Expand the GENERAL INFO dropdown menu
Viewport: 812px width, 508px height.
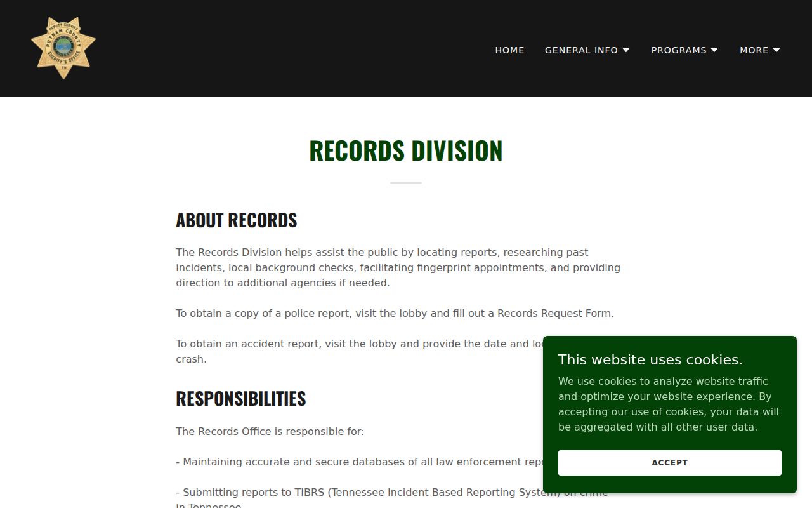(587, 50)
